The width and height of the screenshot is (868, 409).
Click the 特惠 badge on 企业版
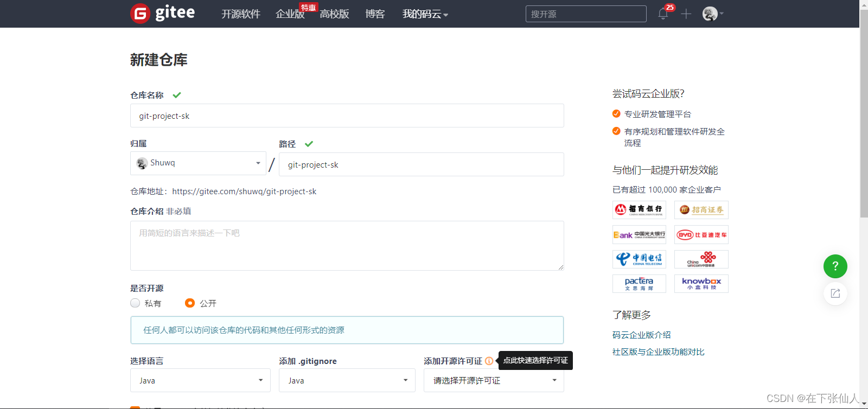309,8
